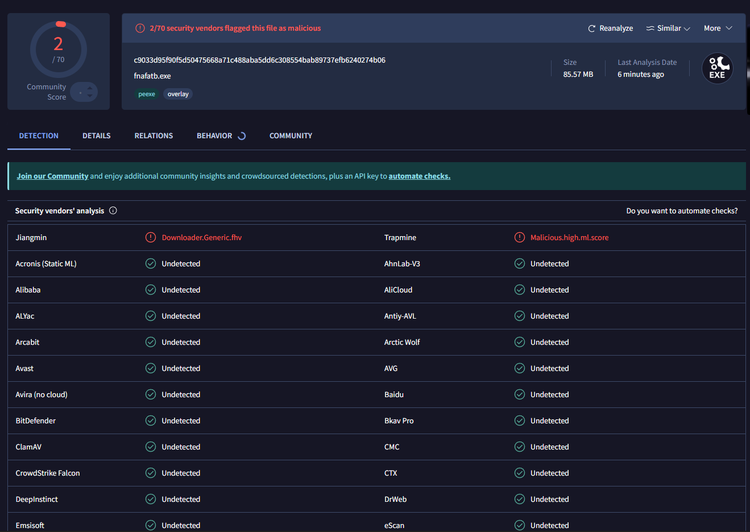Click the CTX undetected checkmark icon
Image resolution: width=750 pixels, height=532 pixels.
pos(519,473)
